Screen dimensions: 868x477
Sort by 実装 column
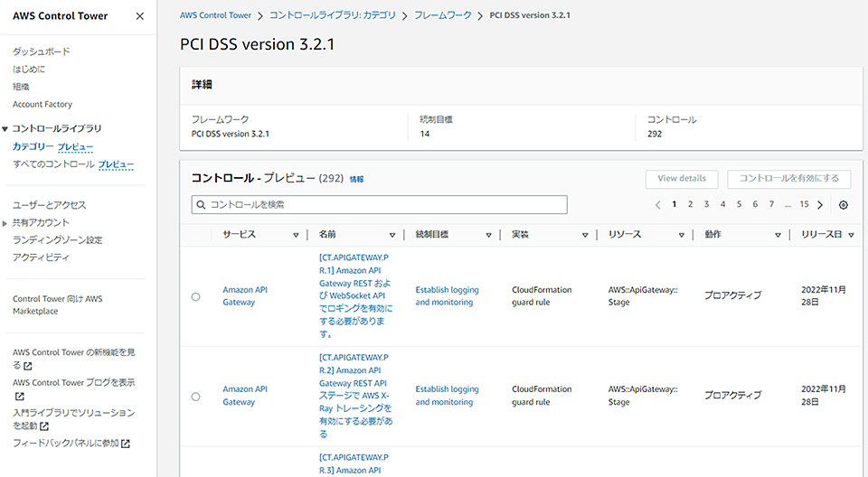pyautogui.click(x=585, y=235)
